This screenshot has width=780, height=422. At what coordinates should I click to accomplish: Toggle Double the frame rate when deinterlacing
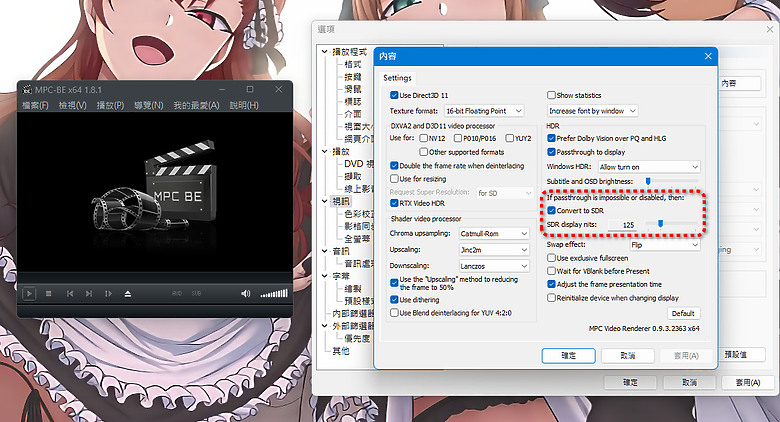tap(394, 166)
